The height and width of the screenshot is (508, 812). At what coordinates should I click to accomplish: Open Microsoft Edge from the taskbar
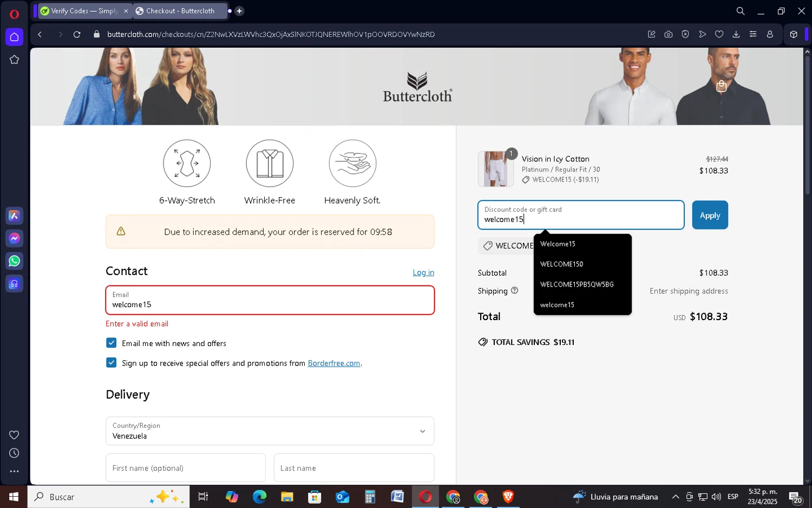(259, 497)
